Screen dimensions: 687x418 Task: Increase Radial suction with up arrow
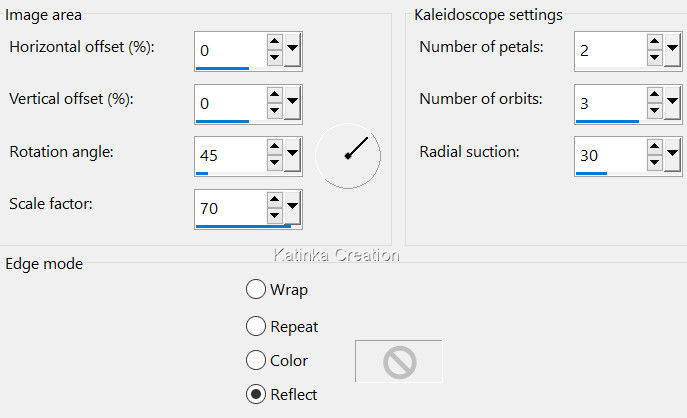(x=654, y=147)
